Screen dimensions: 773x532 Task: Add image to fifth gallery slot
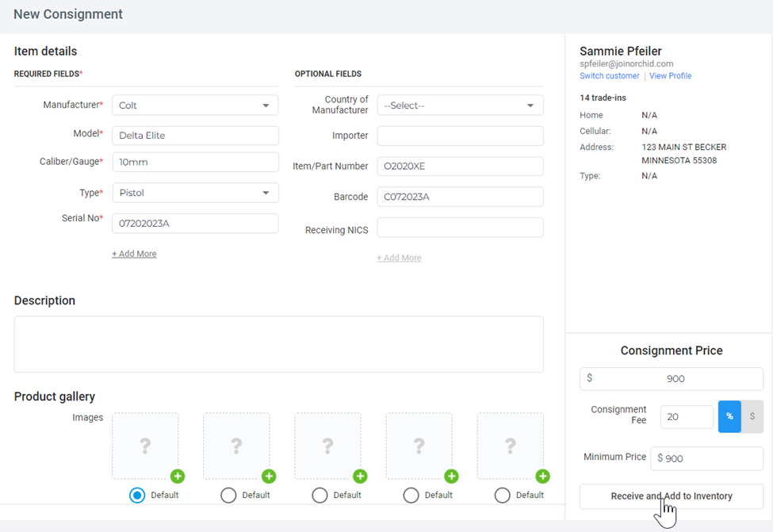click(x=543, y=477)
